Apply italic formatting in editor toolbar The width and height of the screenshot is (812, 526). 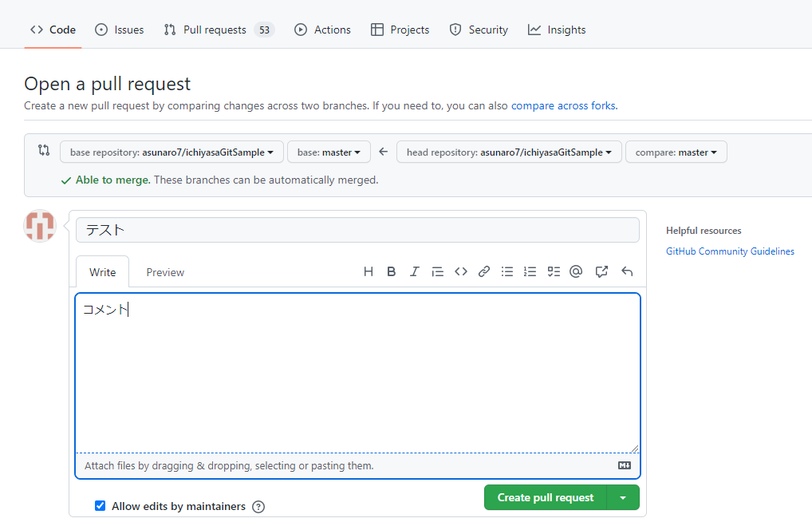(414, 271)
